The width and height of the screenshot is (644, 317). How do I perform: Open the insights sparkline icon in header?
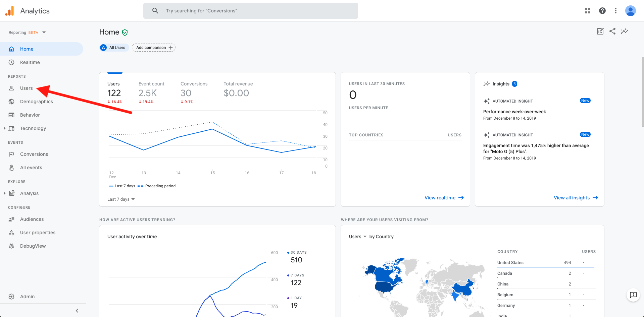(625, 31)
